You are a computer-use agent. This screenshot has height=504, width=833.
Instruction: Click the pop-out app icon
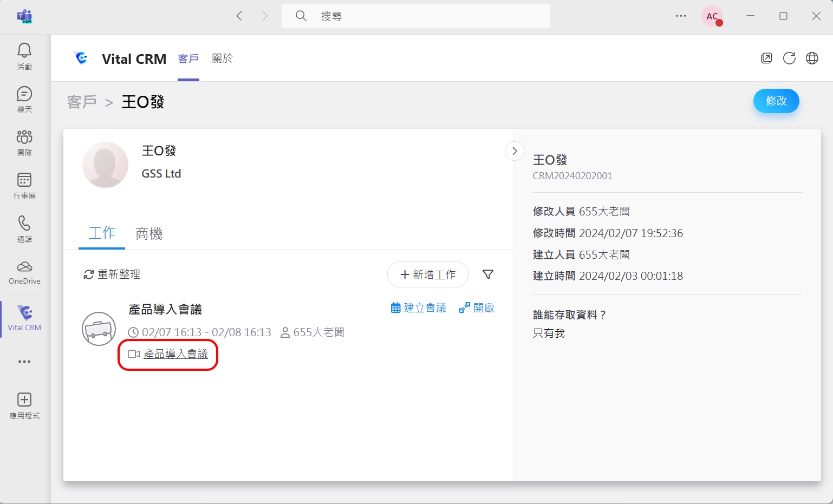click(766, 58)
